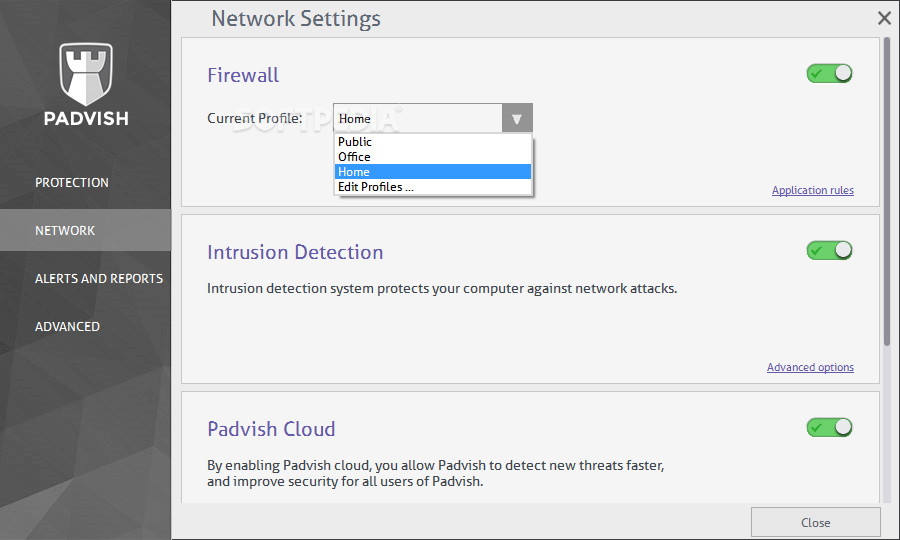Disable the Intrusion Detection toggle
This screenshot has width=900, height=540.
[829, 250]
